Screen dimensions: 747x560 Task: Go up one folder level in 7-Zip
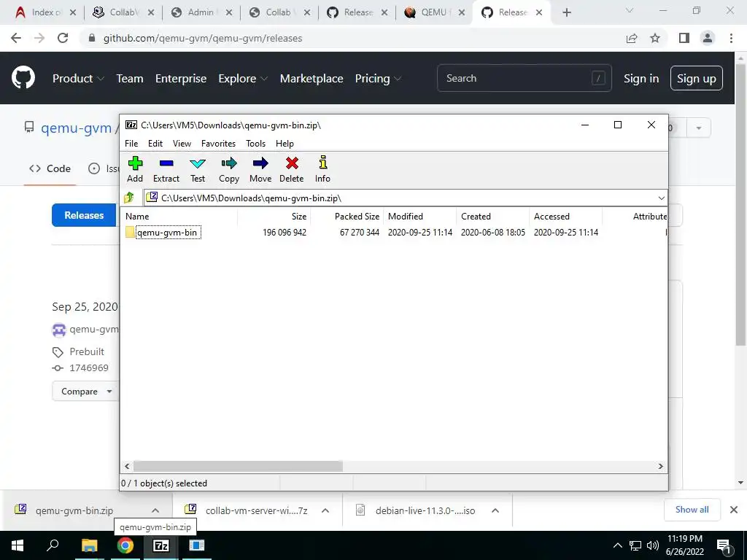[129, 198]
